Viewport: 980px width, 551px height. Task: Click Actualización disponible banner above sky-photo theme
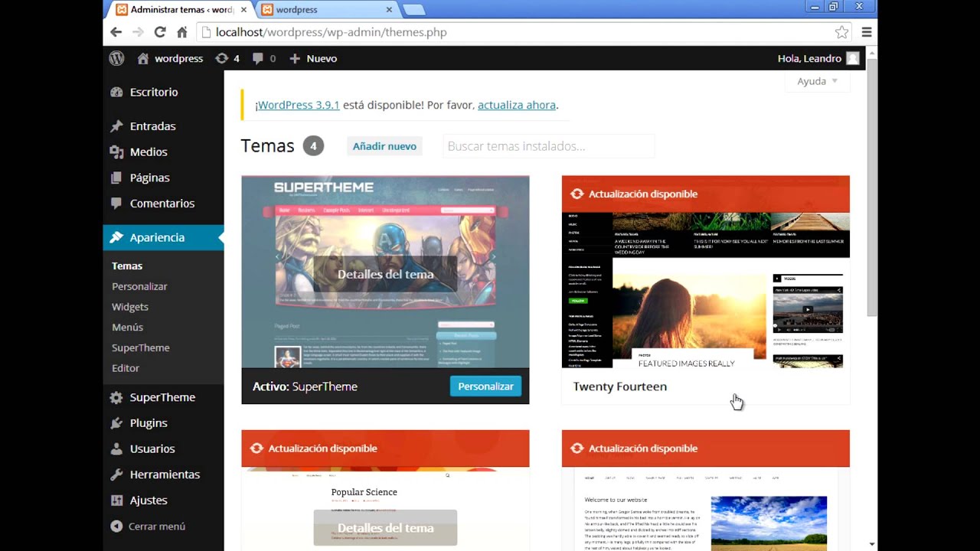[705, 448]
